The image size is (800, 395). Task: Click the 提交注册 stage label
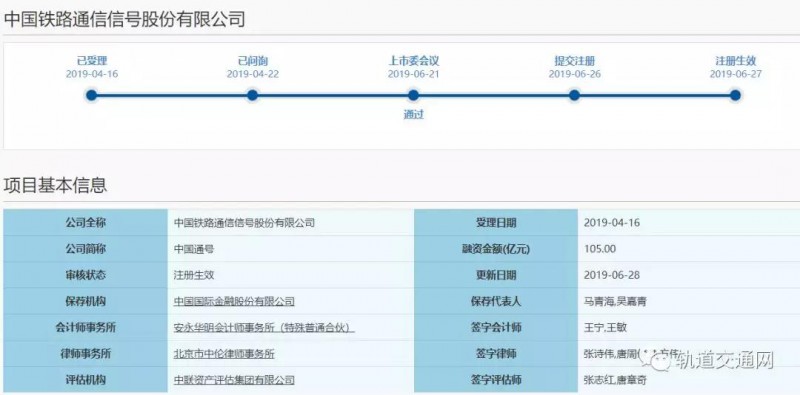574,61
